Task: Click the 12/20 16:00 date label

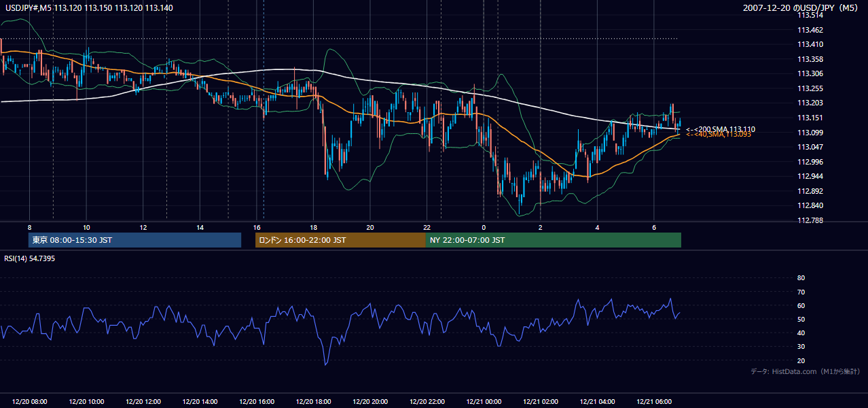Action: tap(257, 402)
